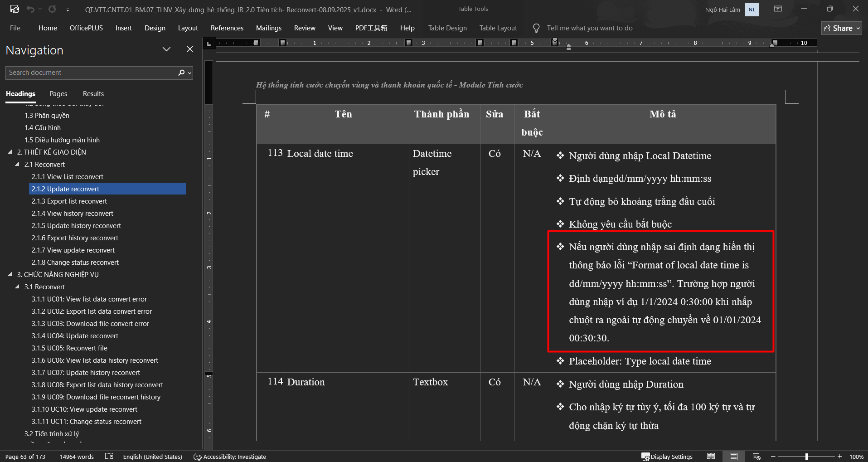Switch to Read Mode view icon
The image size is (868, 462).
711,456
